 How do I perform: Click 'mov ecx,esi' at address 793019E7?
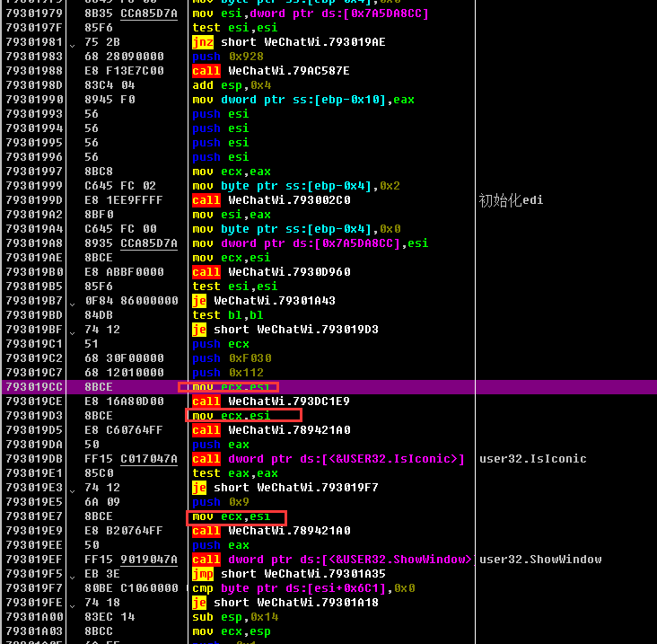coord(232,516)
